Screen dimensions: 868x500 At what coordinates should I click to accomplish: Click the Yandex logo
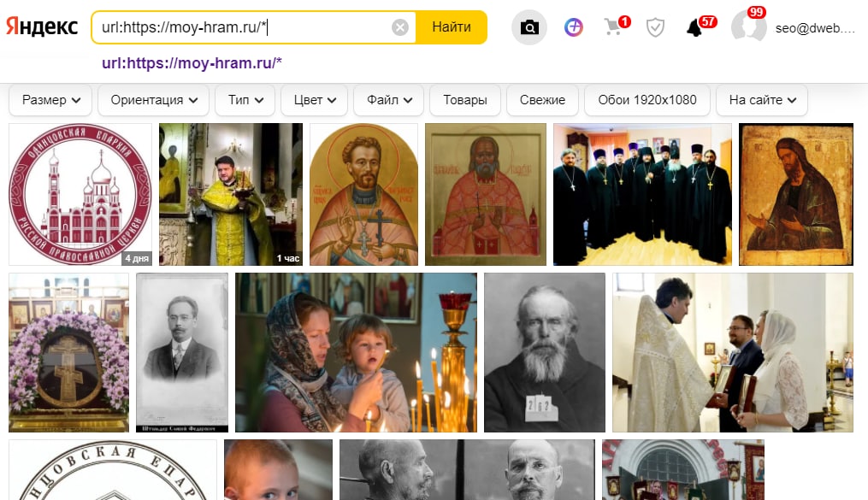click(x=42, y=26)
